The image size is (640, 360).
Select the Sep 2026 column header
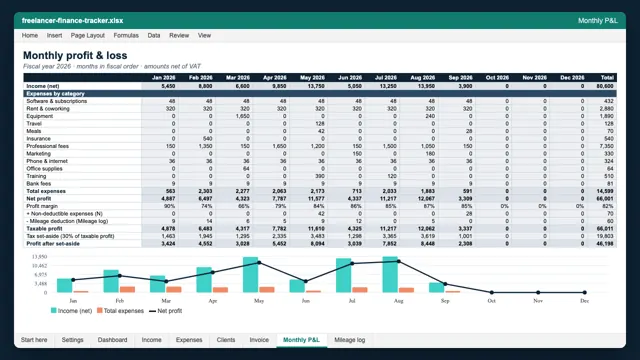[460, 78]
